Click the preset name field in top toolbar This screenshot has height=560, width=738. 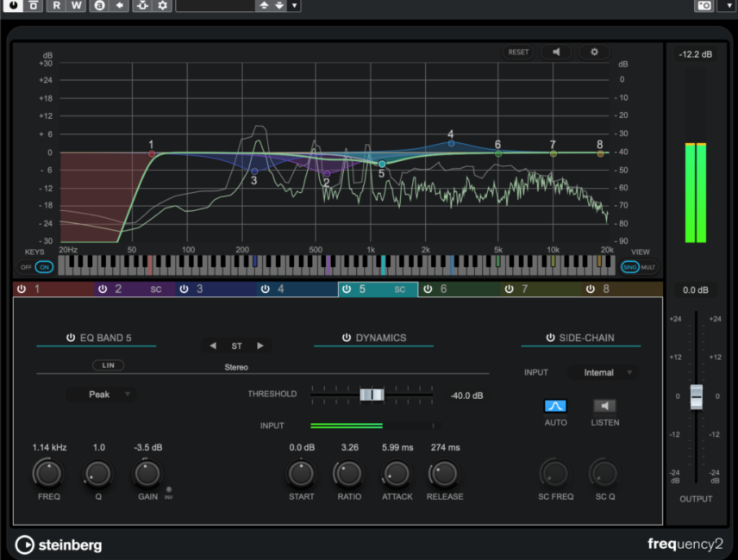[215, 6]
